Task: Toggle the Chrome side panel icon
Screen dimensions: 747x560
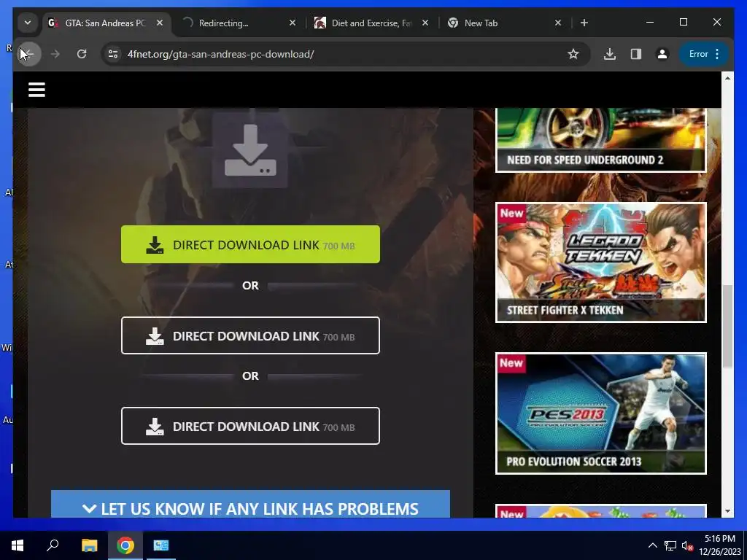Action: pos(636,54)
